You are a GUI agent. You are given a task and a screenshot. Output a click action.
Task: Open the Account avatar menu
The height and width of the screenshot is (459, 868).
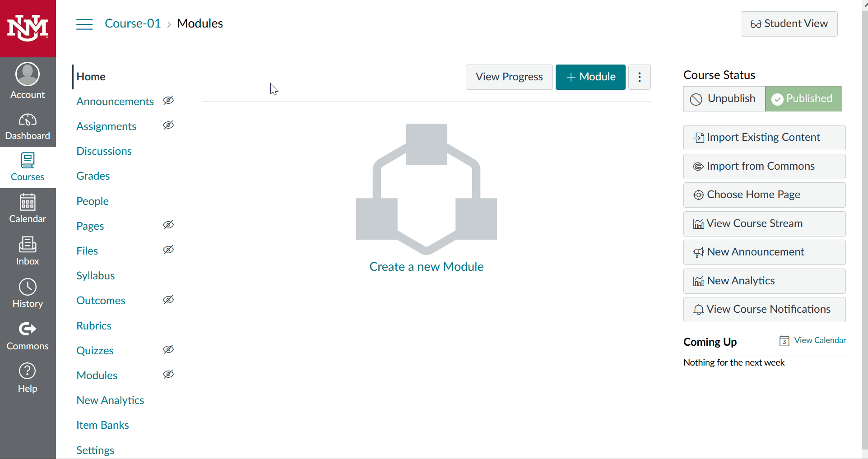[28, 74]
